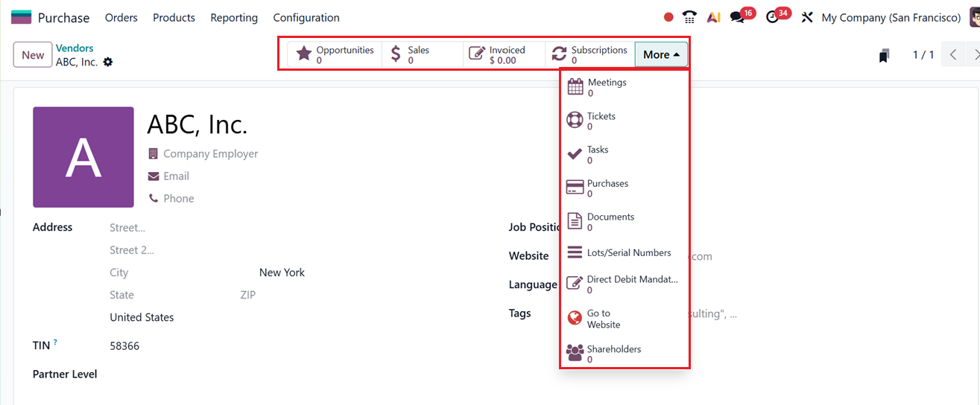Edit the ABC, Inc. name field
Viewport: 980px width, 405px height.
197,124
